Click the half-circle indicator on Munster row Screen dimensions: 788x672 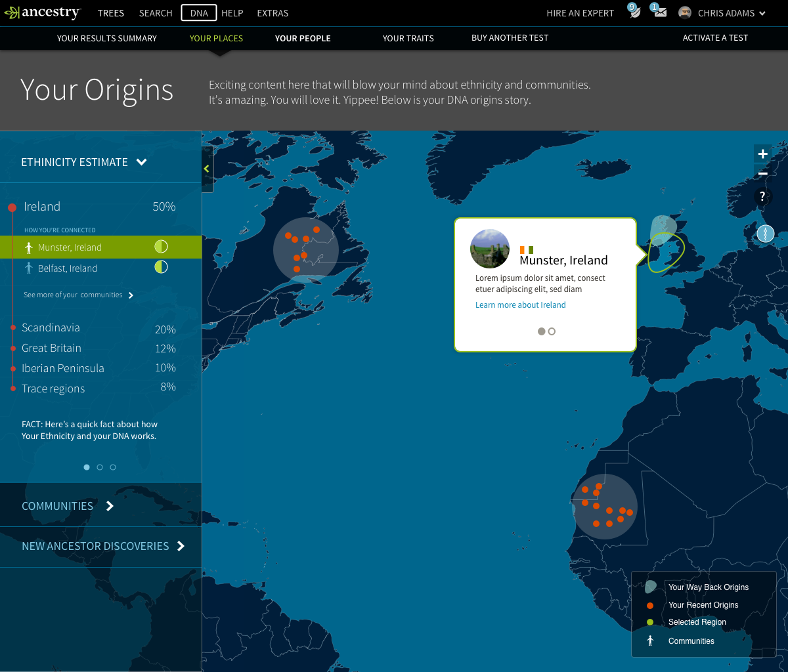(x=161, y=247)
